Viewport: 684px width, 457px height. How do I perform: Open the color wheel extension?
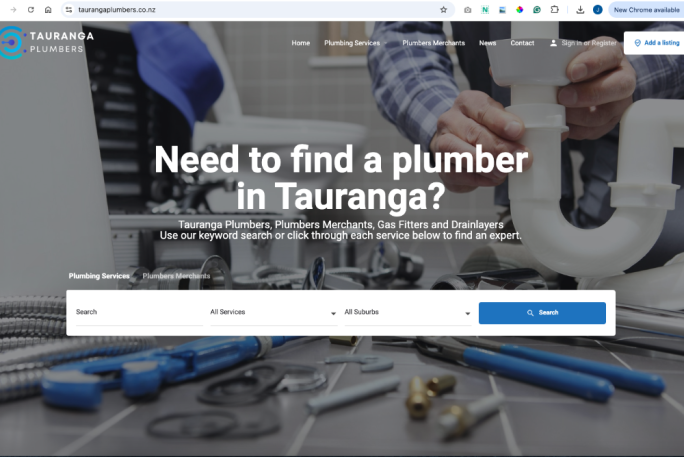tap(519, 10)
